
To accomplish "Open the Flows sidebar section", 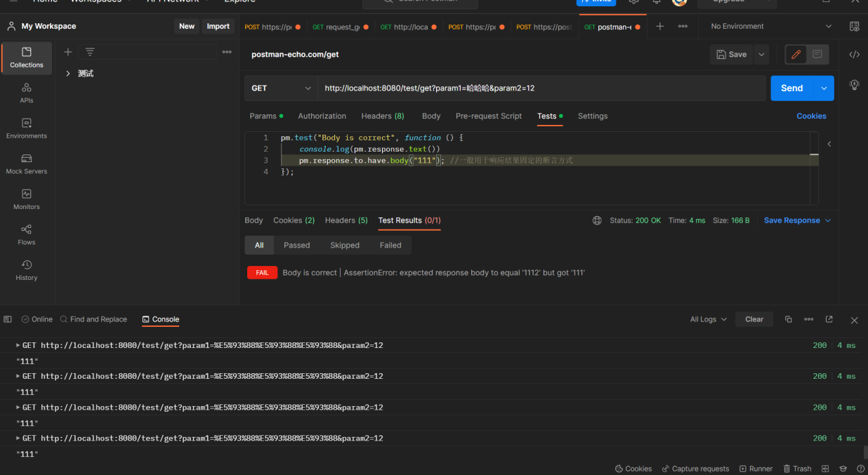I will (27, 235).
